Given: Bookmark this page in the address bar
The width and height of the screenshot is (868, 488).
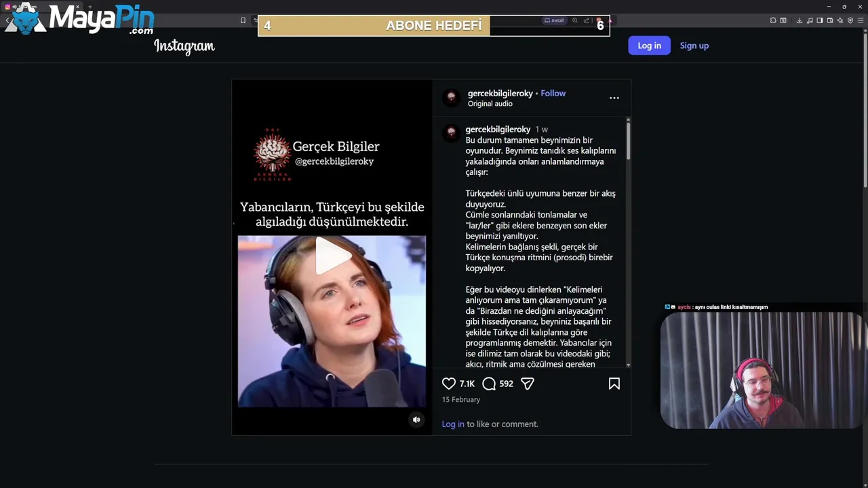Looking at the screenshot, I should click(243, 20).
